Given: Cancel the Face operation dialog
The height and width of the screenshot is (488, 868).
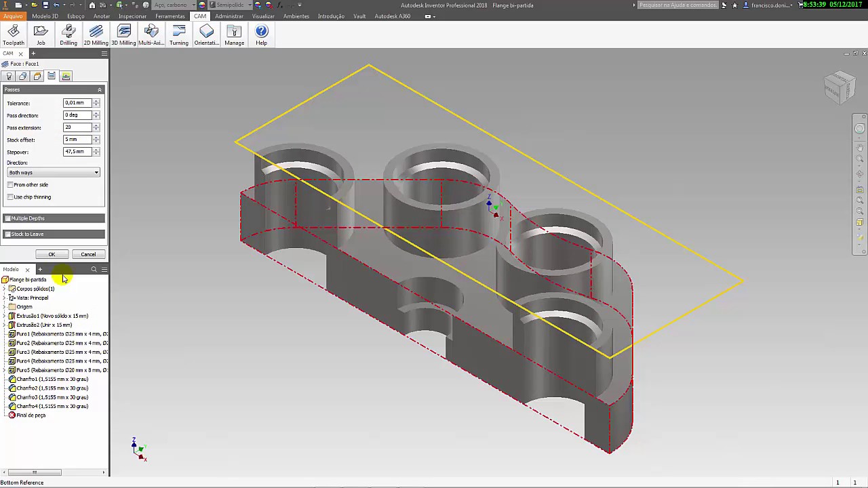Looking at the screenshot, I should (88, 254).
